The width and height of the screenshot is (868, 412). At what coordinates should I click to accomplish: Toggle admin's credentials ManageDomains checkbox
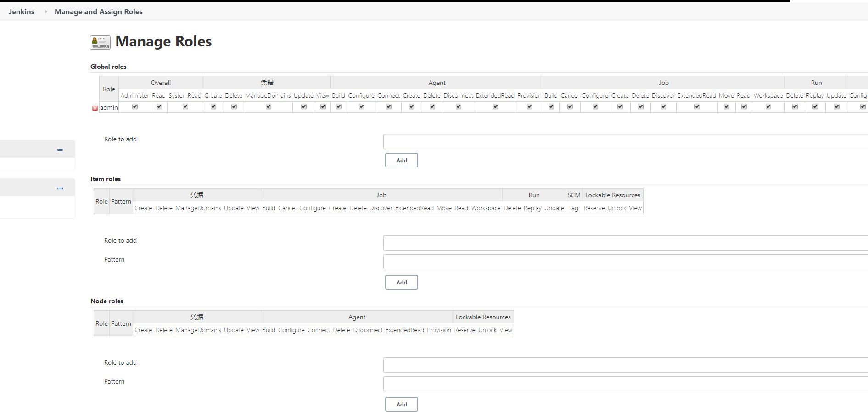click(x=269, y=106)
